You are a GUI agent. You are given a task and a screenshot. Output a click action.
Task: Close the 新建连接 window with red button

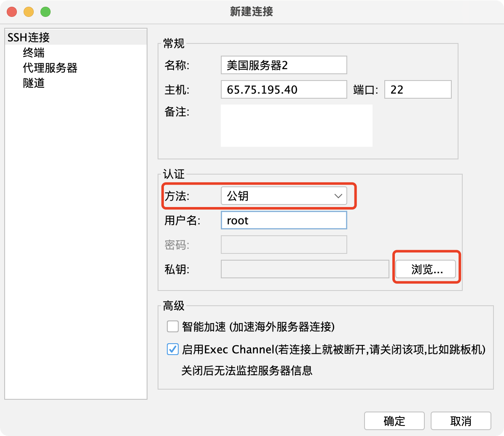point(12,12)
